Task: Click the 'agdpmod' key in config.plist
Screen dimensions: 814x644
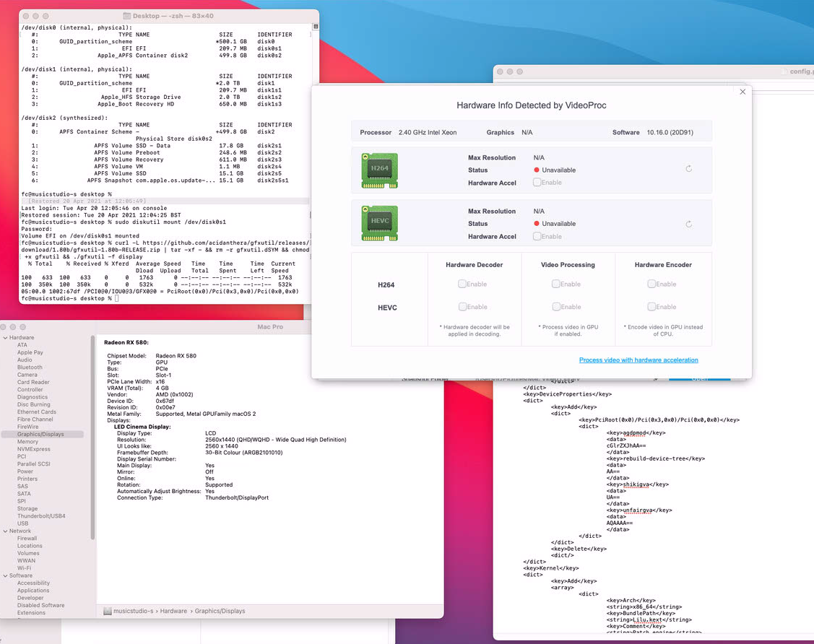Action: [x=636, y=432]
